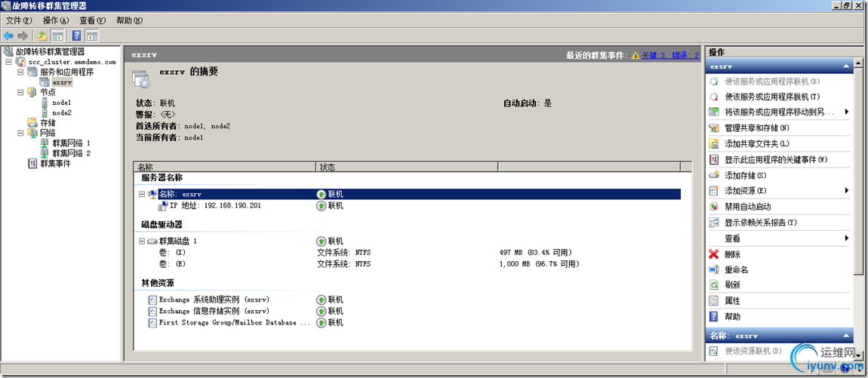Click 重命名 action icon
The width and height of the screenshot is (868, 378).
pyautogui.click(x=714, y=270)
